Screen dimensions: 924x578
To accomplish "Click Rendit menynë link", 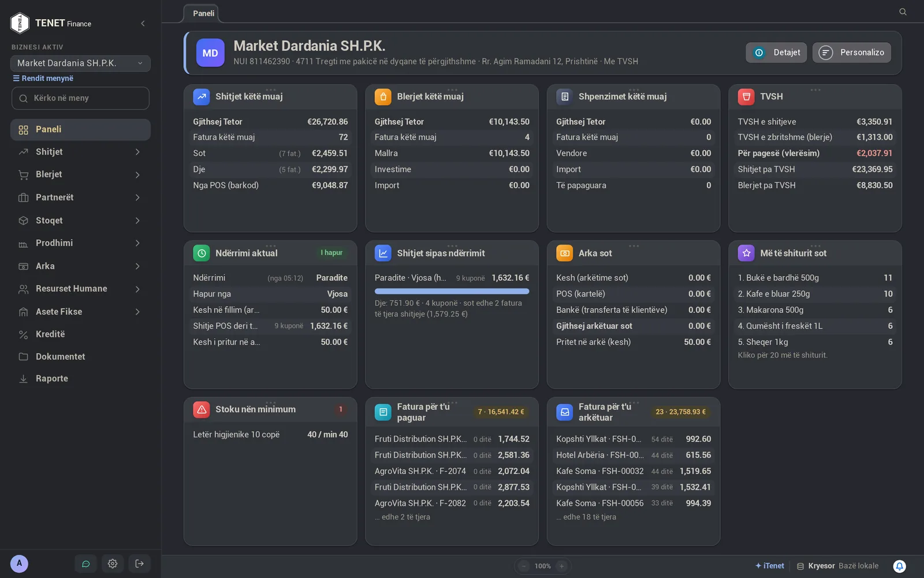I will pyautogui.click(x=43, y=79).
